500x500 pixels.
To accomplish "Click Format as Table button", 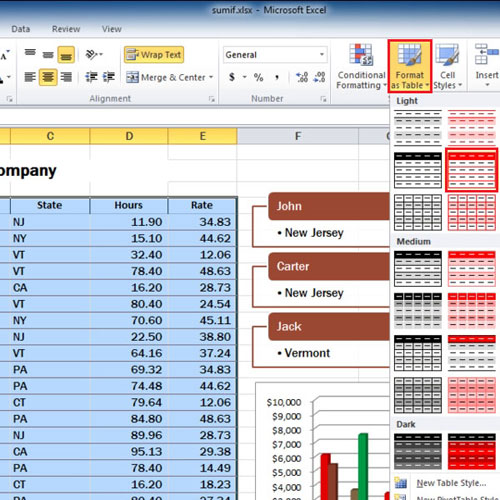I will pyautogui.click(x=410, y=66).
